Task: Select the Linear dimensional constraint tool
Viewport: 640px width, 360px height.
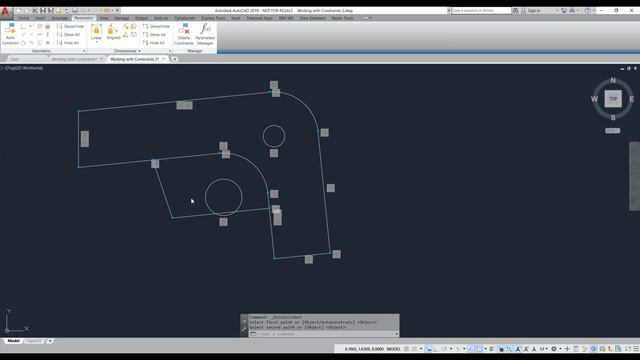Action: coord(96,32)
